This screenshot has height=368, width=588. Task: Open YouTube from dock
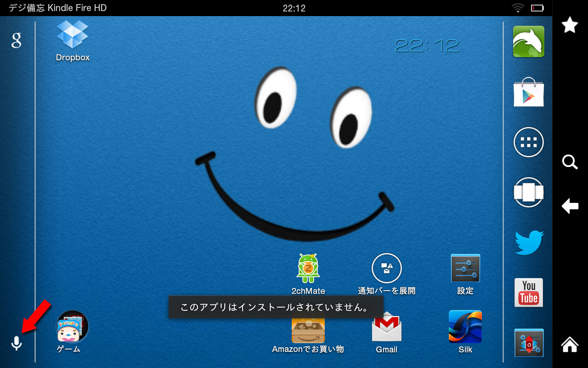(529, 293)
